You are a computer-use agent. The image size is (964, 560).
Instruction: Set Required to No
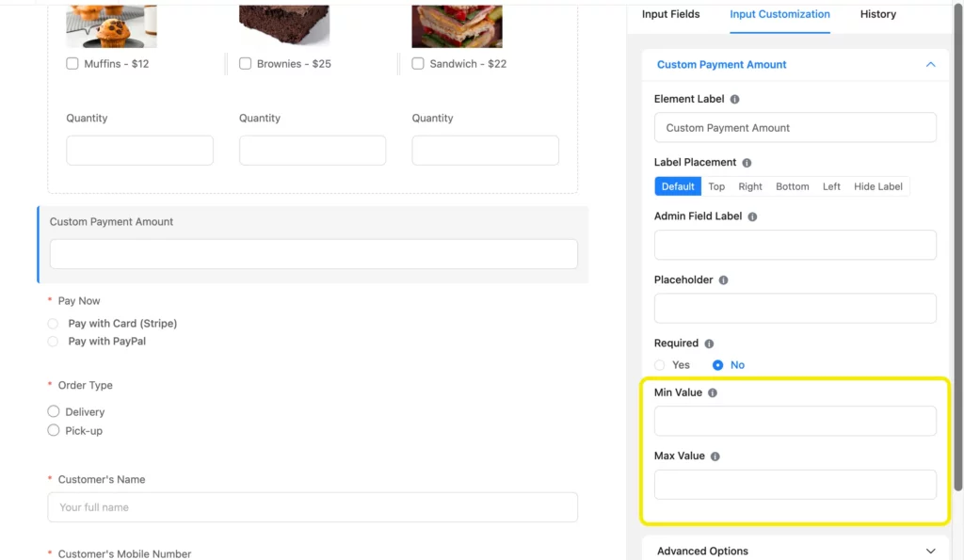717,365
